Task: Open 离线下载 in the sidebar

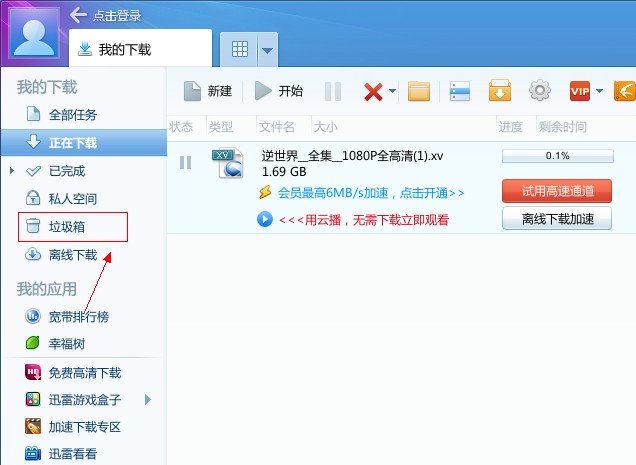Action: tap(84, 255)
